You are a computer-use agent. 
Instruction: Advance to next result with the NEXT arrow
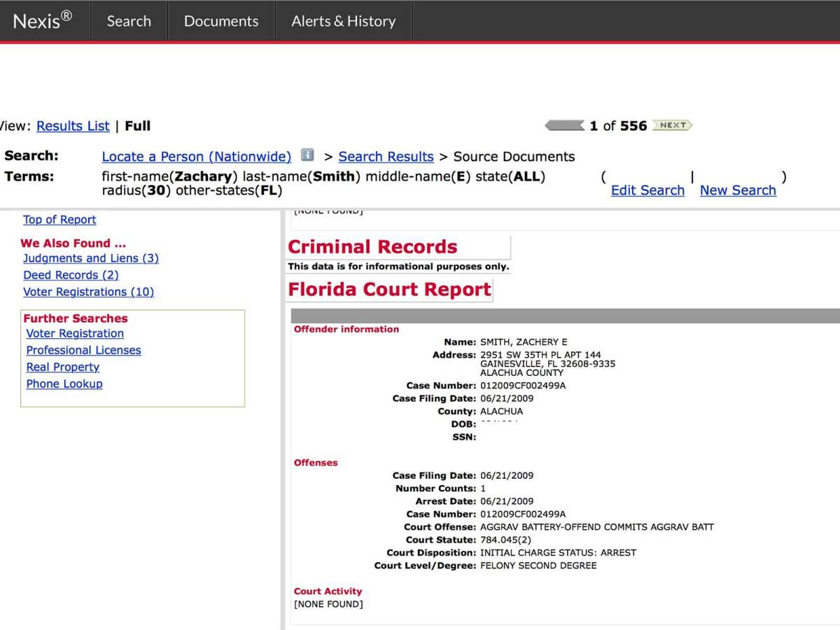pyautogui.click(x=673, y=125)
